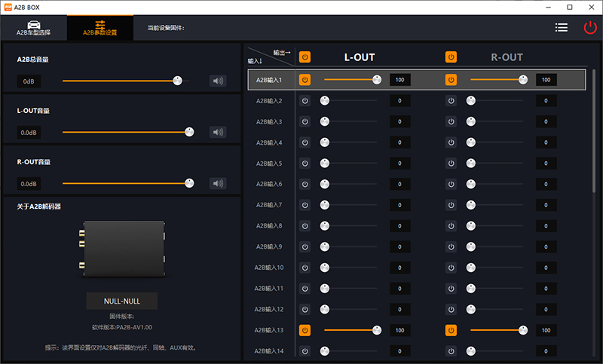Viewport: 603px width, 364px height.
Task: Click the NULL-NULL device button
Action: pyautogui.click(x=121, y=301)
